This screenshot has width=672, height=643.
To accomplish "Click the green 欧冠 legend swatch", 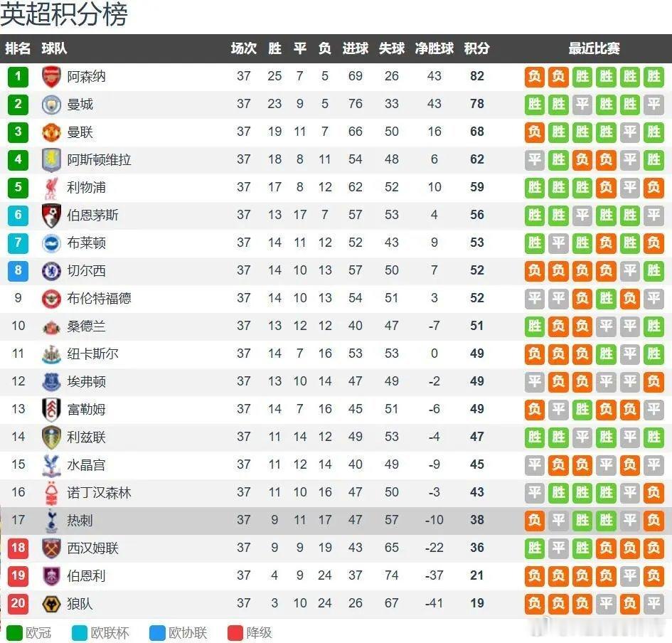I will (x=14, y=633).
